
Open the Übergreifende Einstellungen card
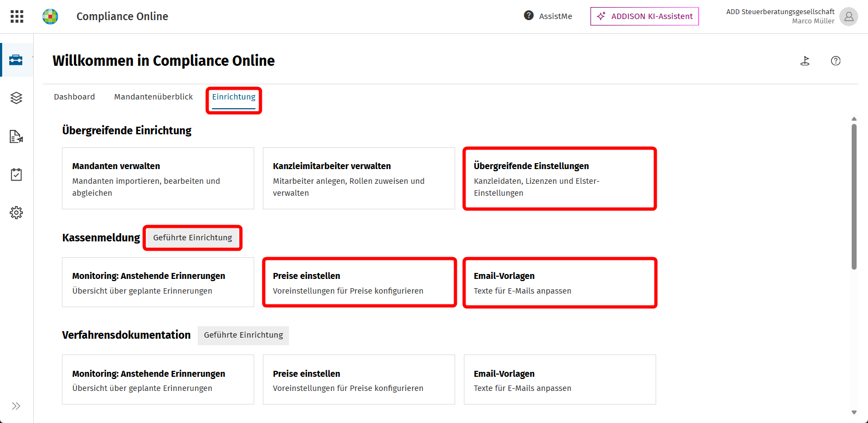pyautogui.click(x=560, y=178)
